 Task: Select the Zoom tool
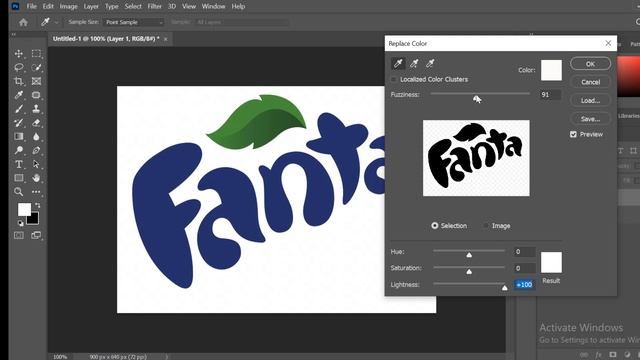click(19, 191)
